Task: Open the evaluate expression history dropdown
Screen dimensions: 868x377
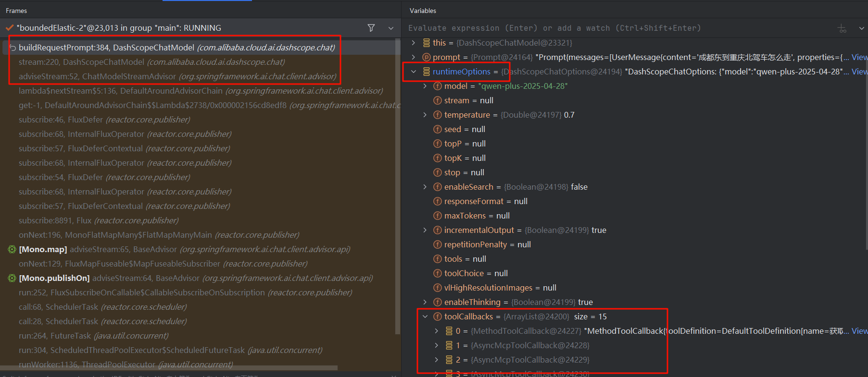Action: pos(861,28)
